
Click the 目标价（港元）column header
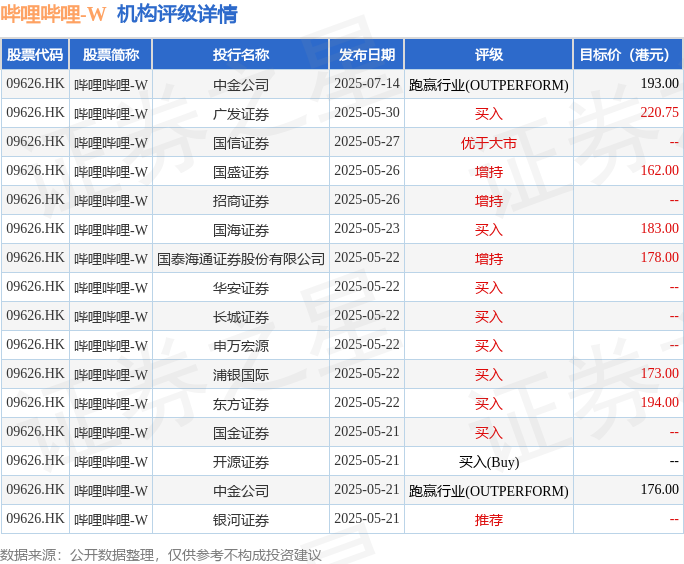point(627,55)
